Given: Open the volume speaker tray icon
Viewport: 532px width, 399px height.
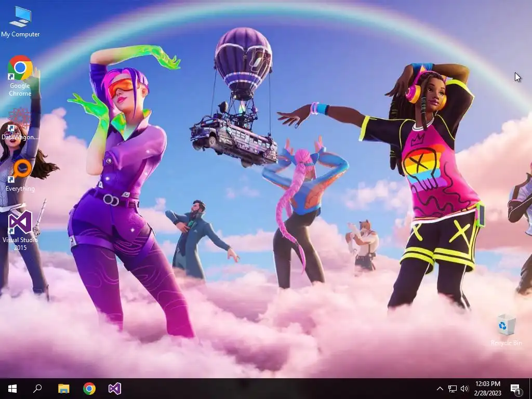Looking at the screenshot, I should click(464, 389).
